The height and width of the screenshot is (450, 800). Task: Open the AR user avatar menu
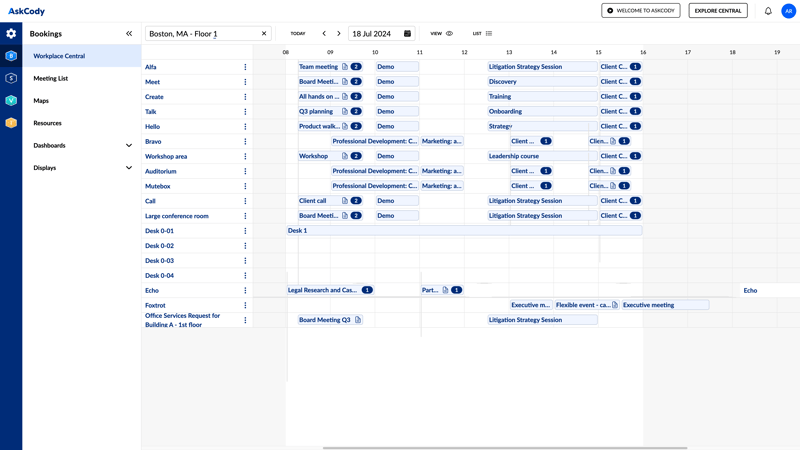[788, 11]
